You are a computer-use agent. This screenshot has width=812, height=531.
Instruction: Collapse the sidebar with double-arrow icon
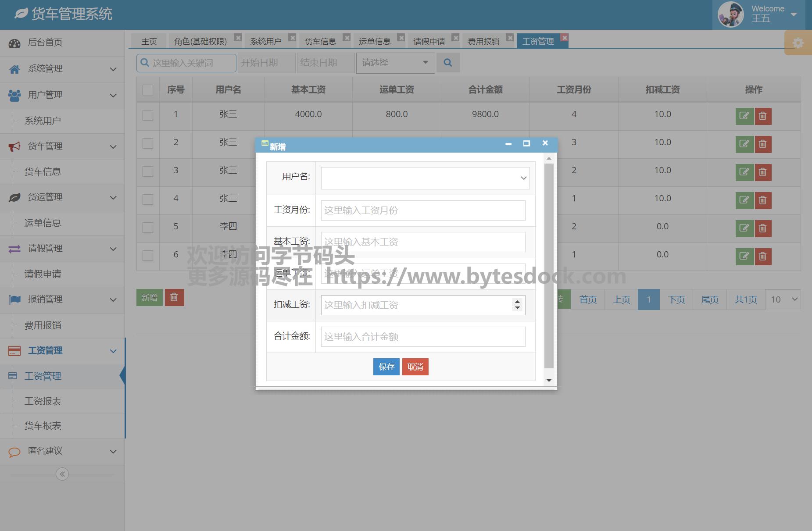pyautogui.click(x=62, y=474)
